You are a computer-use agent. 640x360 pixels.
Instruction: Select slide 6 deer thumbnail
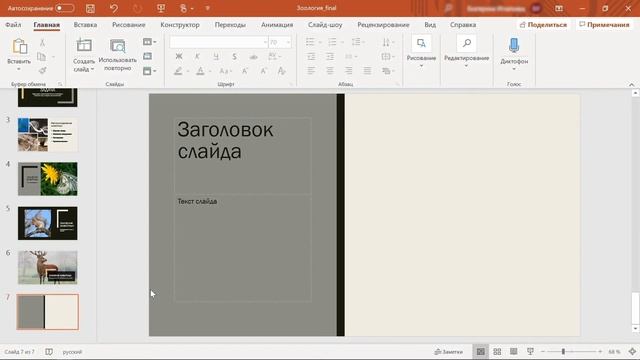coord(47,267)
